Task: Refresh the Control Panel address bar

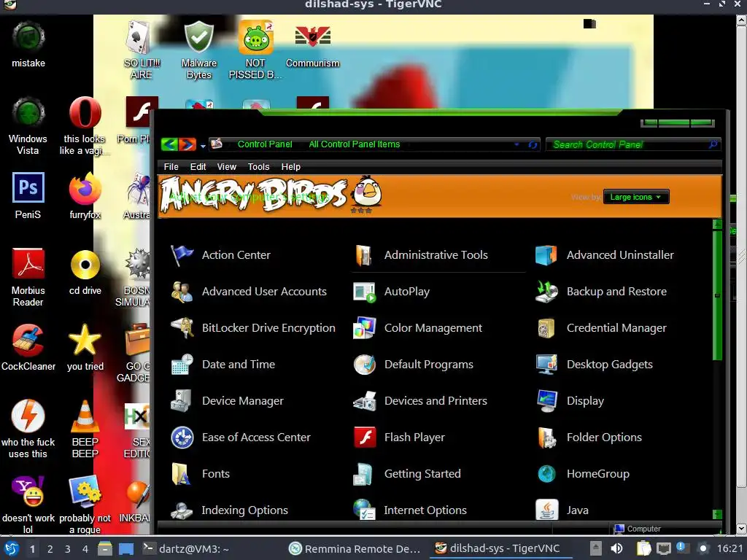Action: 532,145
